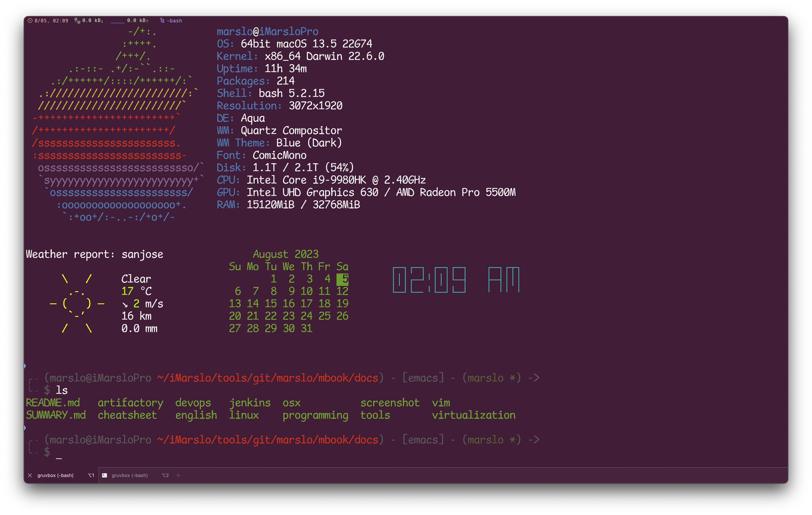Click the CPU Intel Core i9-9980HK line
812x515 pixels.
point(321,180)
